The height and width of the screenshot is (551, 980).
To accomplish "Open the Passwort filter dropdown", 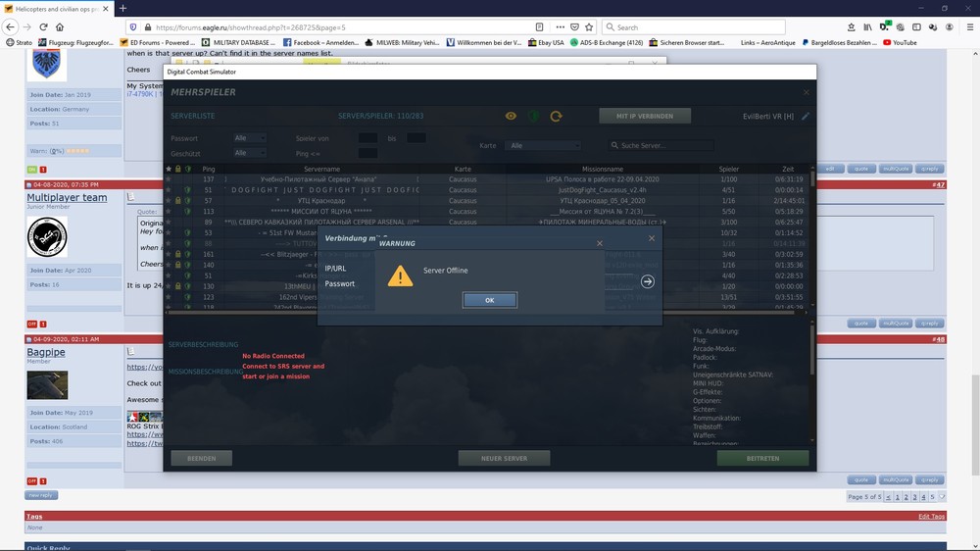I will point(249,138).
